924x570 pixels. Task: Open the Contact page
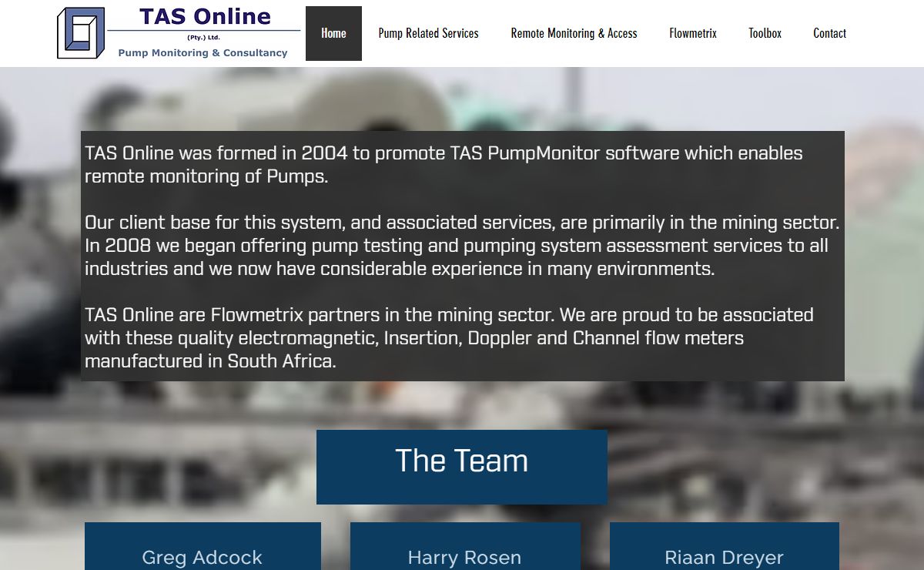point(829,33)
